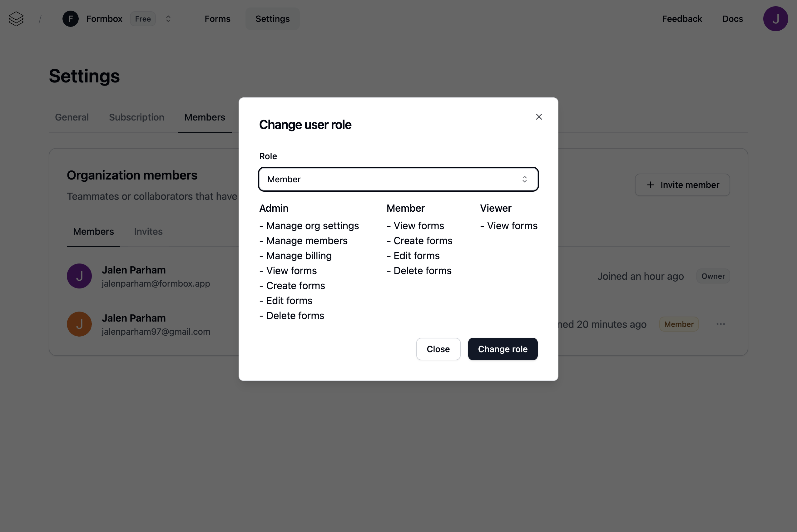The width and height of the screenshot is (797, 532).
Task: Click the purple avatar of Jalen Parham owner
Action: 79,276
